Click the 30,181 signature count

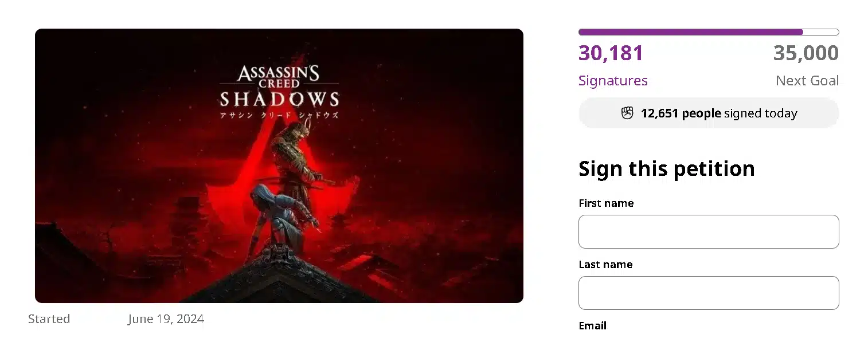point(611,53)
